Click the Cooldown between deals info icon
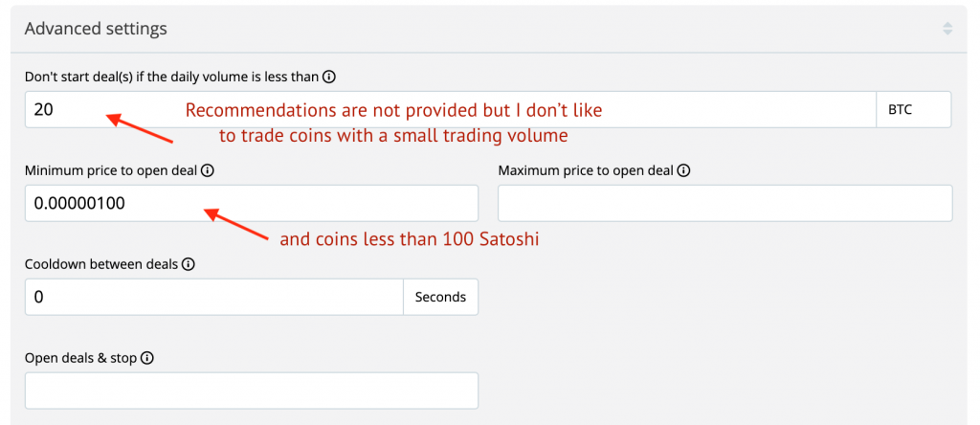980x425 pixels. point(189,264)
